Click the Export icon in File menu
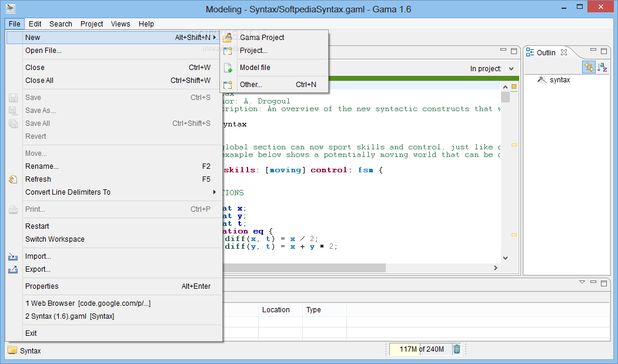 pyautogui.click(x=13, y=269)
